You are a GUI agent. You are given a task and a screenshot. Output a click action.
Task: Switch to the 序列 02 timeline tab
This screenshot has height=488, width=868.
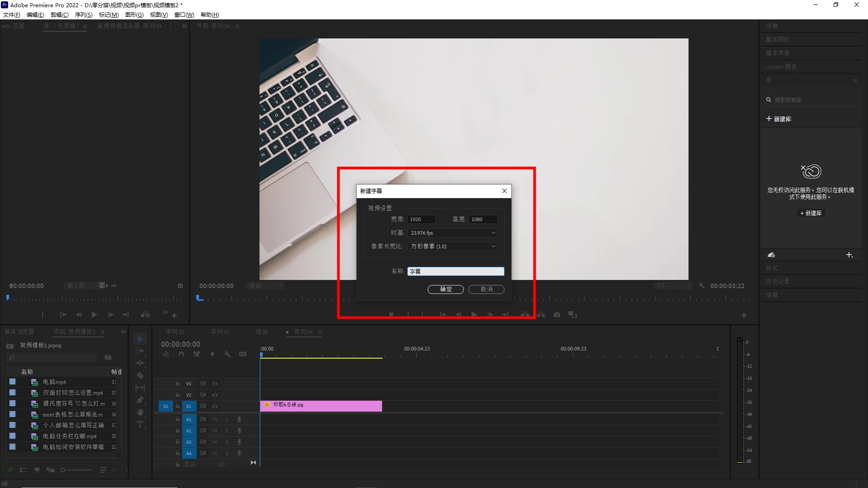pos(175,332)
